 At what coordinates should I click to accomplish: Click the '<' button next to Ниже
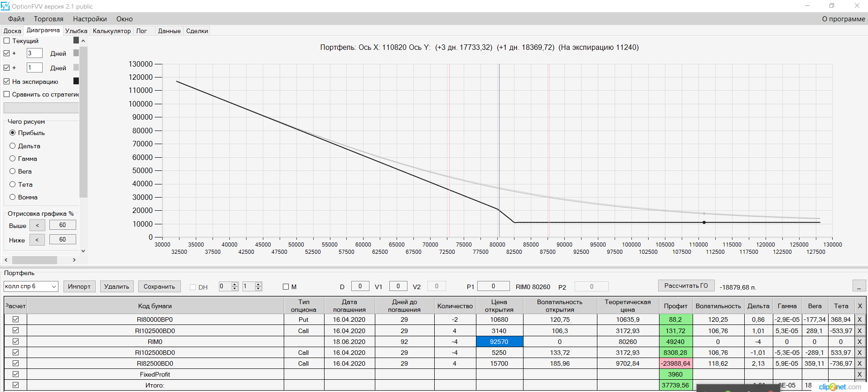(37, 240)
